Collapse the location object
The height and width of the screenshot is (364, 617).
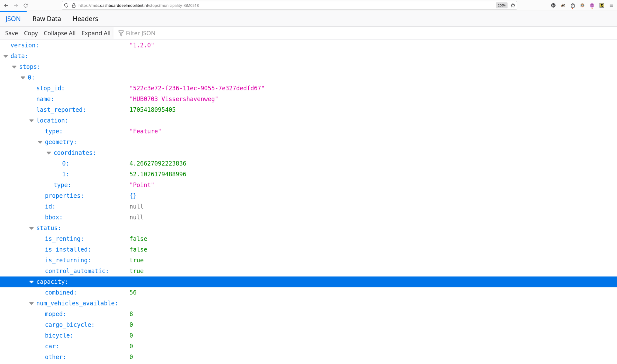(32, 121)
